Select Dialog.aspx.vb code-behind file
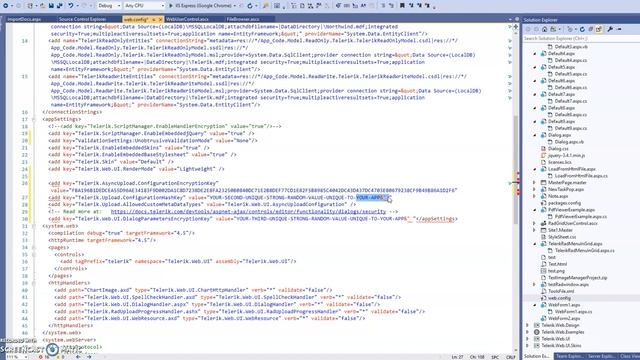 point(569,142)
